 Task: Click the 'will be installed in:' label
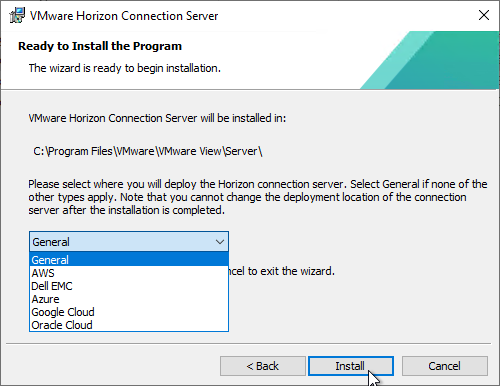pyautogui.click(x=157, y=118)
